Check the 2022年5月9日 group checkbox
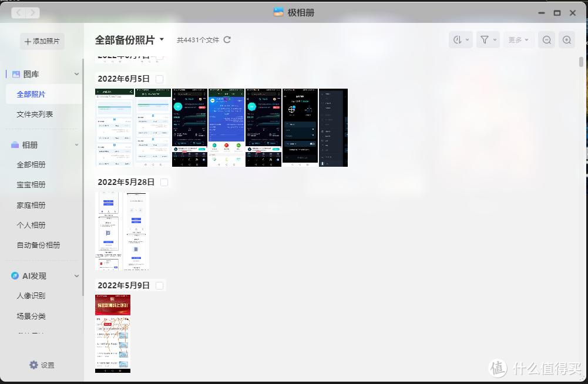 [x=160, y=286]
